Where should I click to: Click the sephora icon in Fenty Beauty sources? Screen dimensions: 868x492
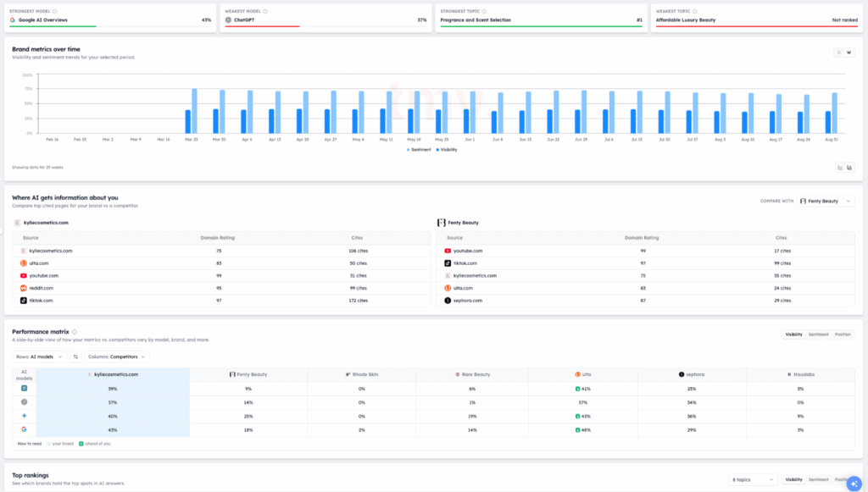pyautogui.click(x=448, y=301)
